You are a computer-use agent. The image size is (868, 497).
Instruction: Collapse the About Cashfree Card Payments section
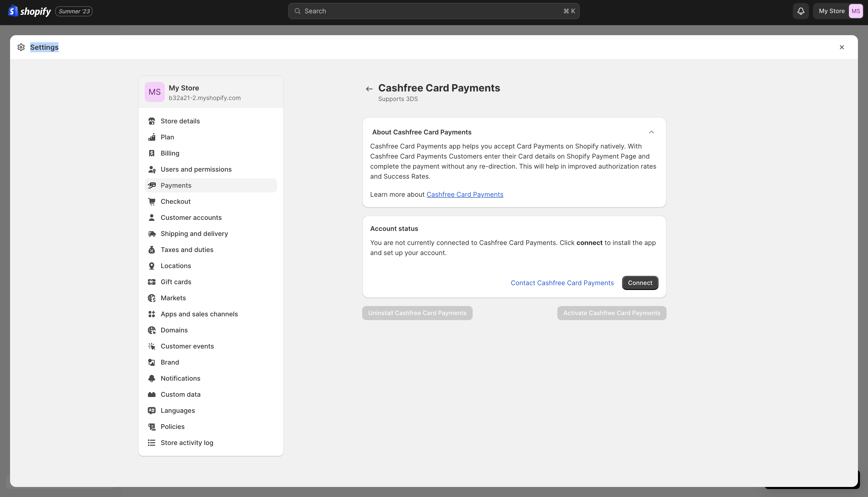tap(651, 132)
